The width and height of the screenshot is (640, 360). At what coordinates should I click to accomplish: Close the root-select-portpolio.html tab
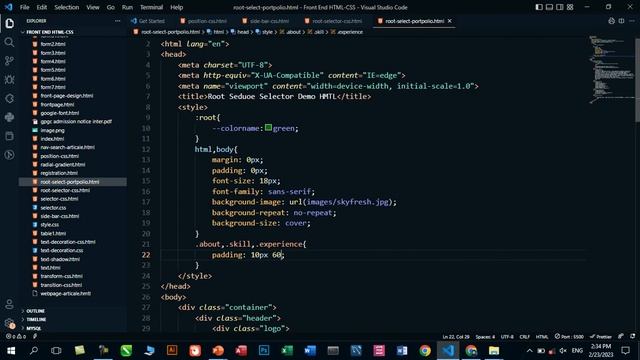point(450,21)
